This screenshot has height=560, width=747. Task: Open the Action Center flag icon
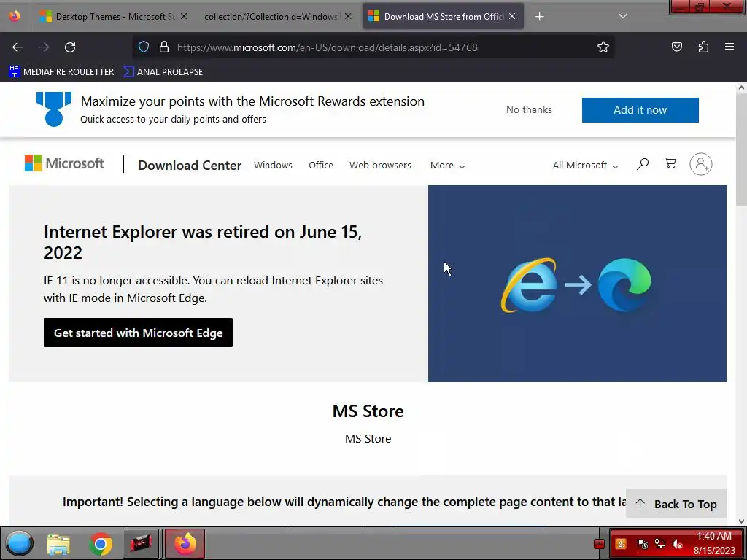[x=642, y=544]
